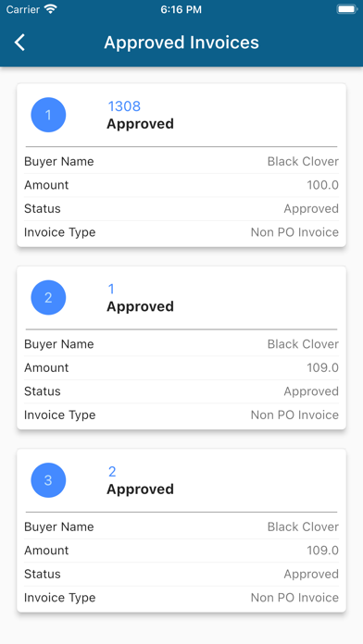Tap the battery status icon
The height and width of the screenshot is (644, 363).
tap(346, 9)
